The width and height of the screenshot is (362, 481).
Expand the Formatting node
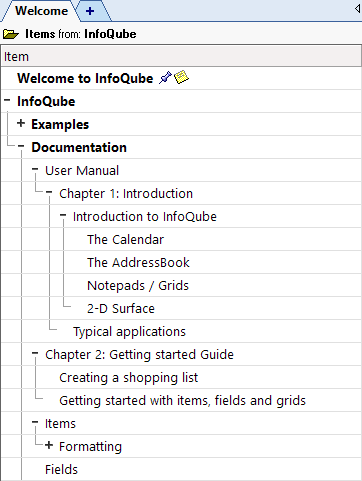[49, 445]
